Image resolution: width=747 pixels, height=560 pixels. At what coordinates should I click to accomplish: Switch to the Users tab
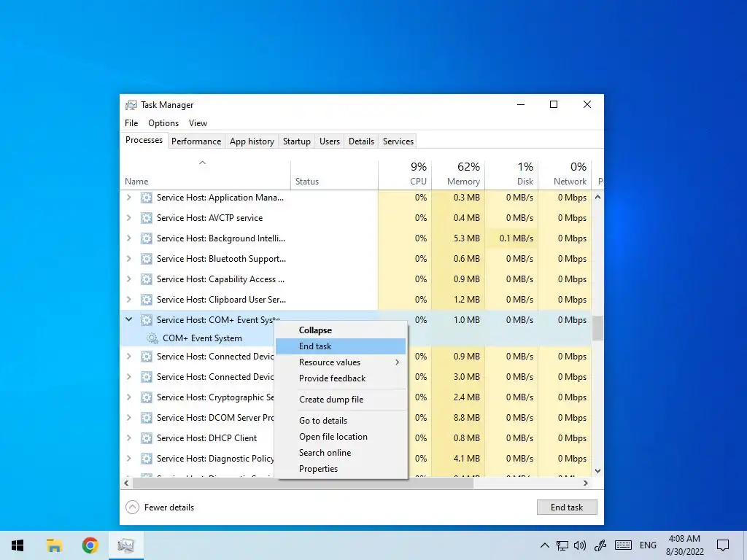(330, 141)
